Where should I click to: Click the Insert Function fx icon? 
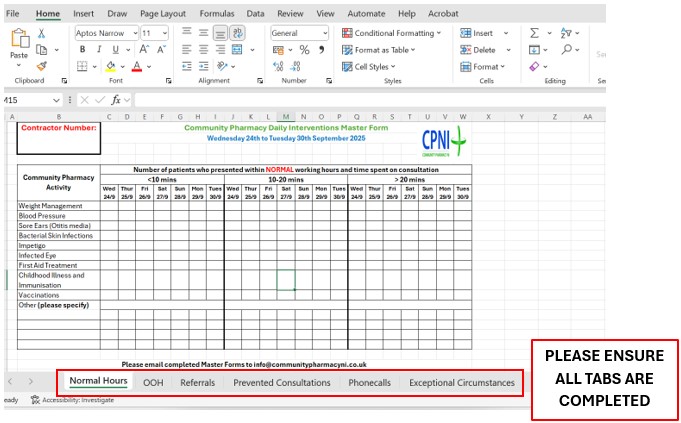(116, 100)
